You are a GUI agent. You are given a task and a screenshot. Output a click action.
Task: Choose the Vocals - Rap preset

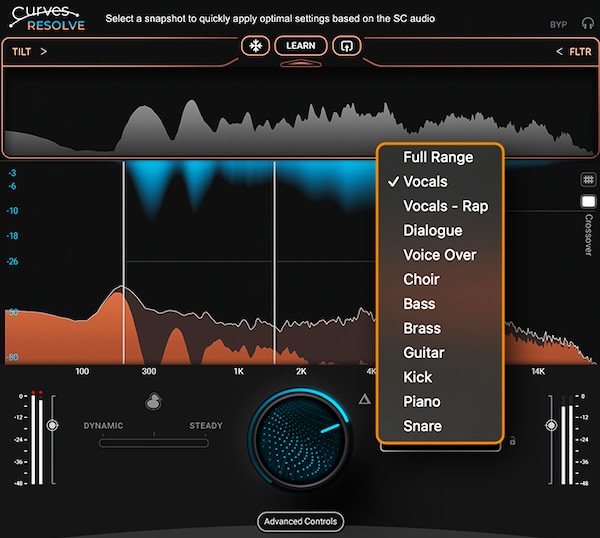point(445,206)
